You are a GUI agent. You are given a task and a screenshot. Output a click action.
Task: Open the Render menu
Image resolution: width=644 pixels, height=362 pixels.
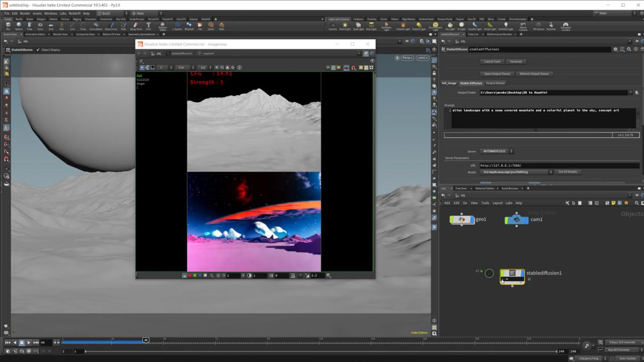pos(25,13)
